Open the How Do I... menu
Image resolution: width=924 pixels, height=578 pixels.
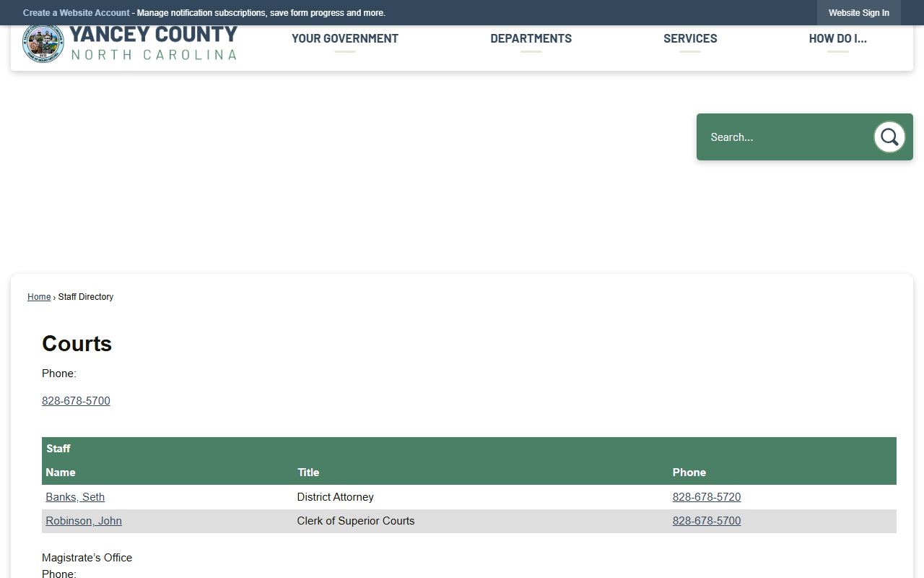pyautogui.click(x=837, y=39)
